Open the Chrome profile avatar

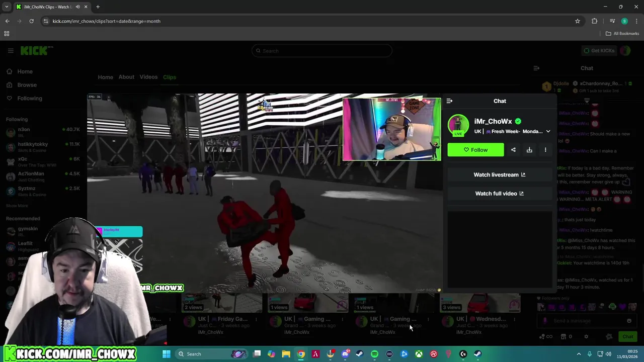pos(624,21)
